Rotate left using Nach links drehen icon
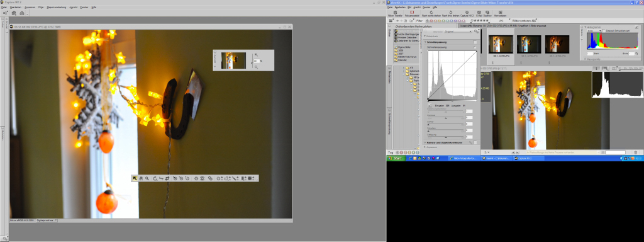 click(x=450, y=14)
